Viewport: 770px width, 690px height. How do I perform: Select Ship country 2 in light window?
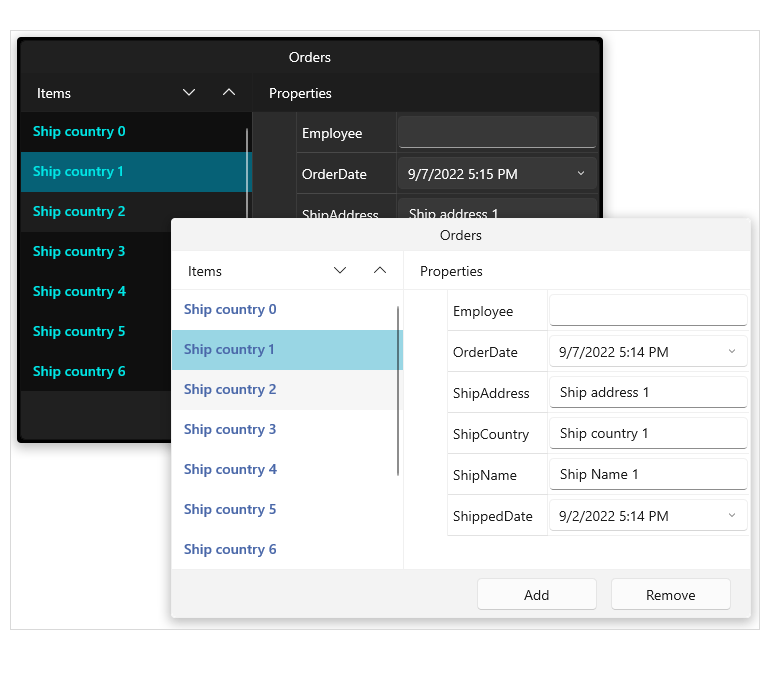[285, 389]
